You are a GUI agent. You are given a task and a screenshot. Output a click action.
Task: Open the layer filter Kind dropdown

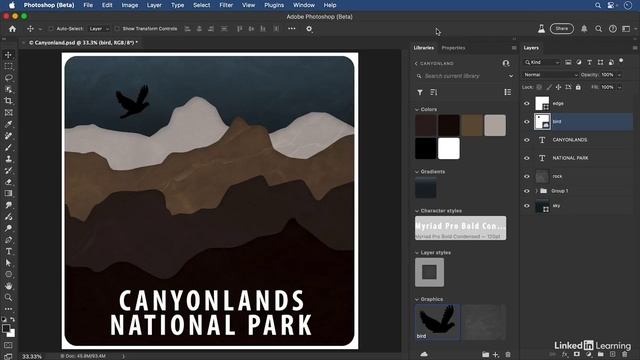pos(542,62)
